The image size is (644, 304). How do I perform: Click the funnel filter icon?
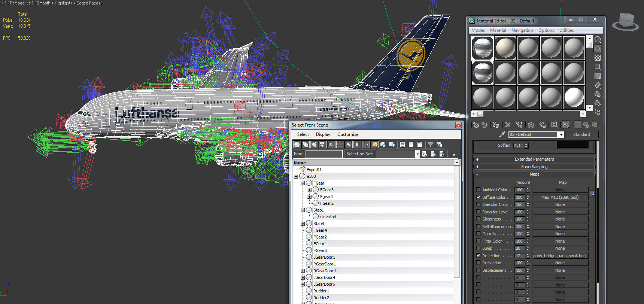click(x=431, y=145)
